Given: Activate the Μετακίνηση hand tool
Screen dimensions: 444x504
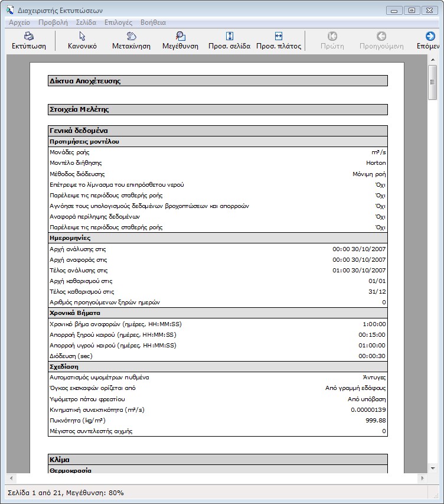Looking at the screenshot, I should [x=131, y=36].
